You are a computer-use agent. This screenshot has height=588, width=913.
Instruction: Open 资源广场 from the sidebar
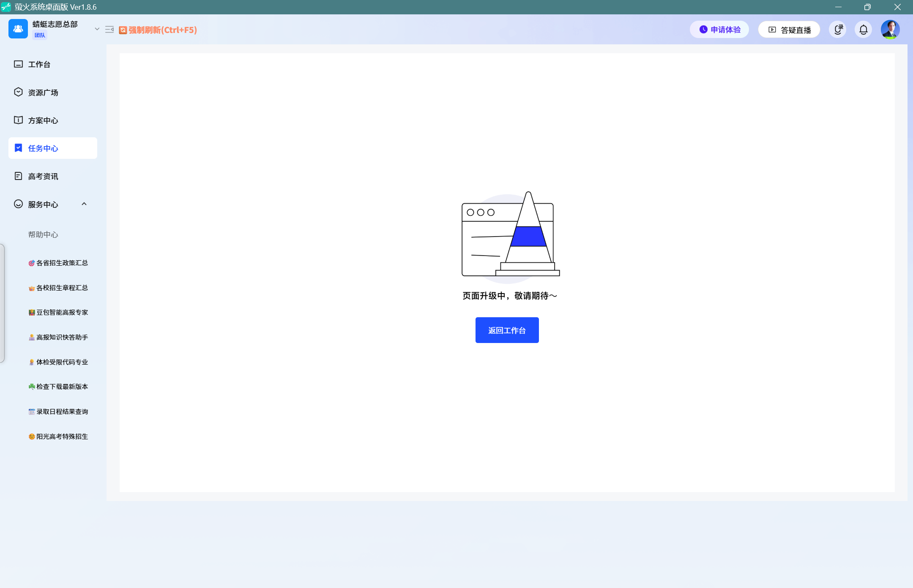tap(43, 93)
